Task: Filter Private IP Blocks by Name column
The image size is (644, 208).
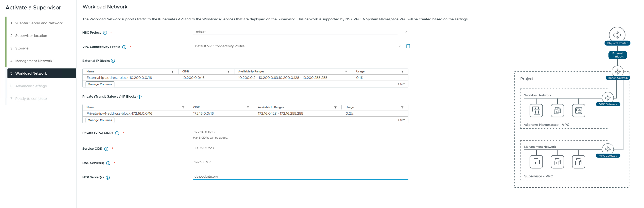Action: click(x=183, y=107)
